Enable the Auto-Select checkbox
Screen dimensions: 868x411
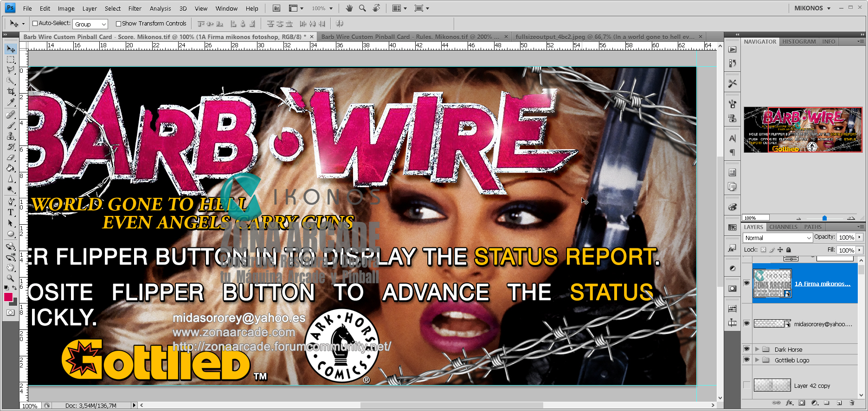[x=35, y=23]
